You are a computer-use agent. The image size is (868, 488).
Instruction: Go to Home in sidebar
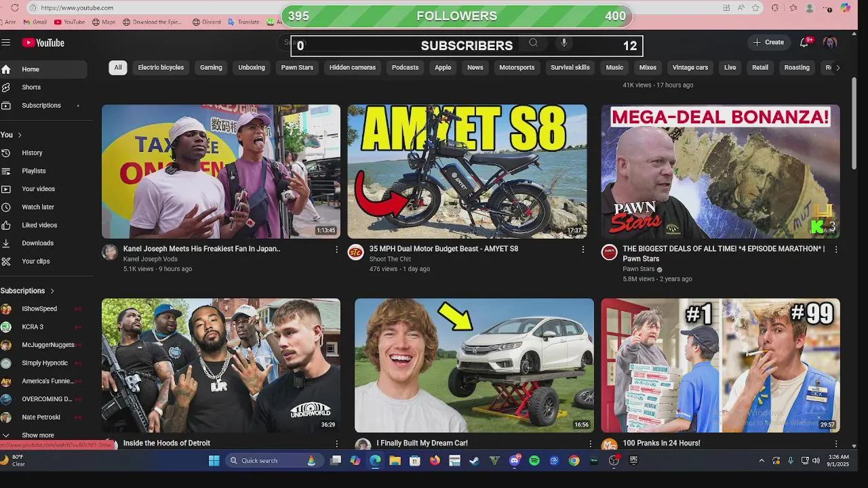[43, 69]
